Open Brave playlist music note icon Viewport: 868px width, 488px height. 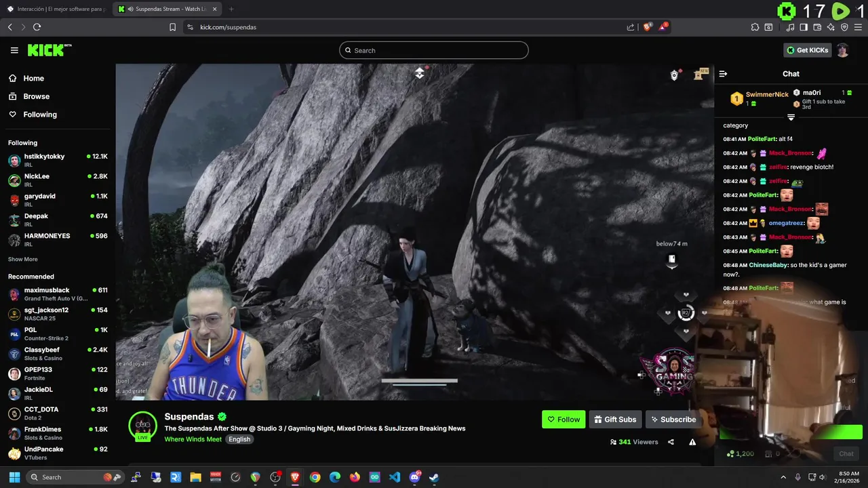[x=790, y=27]
